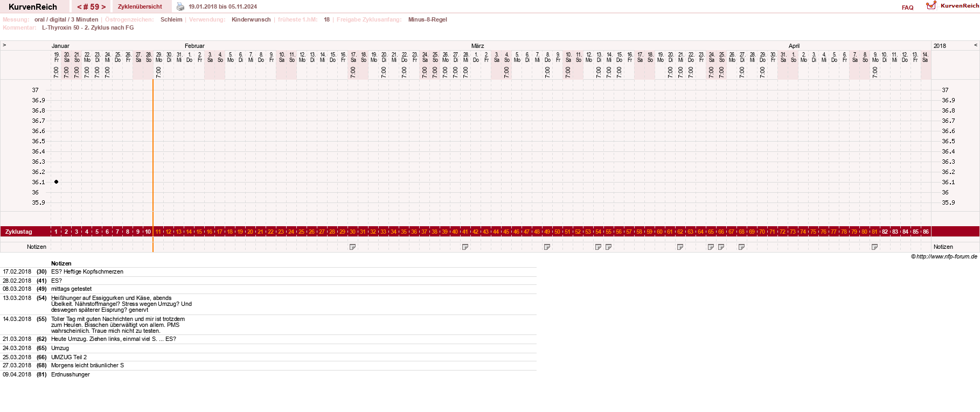Click the KurvenReich title at top left
The height and width of the screenshot is (412, 980).
point(33,7)
